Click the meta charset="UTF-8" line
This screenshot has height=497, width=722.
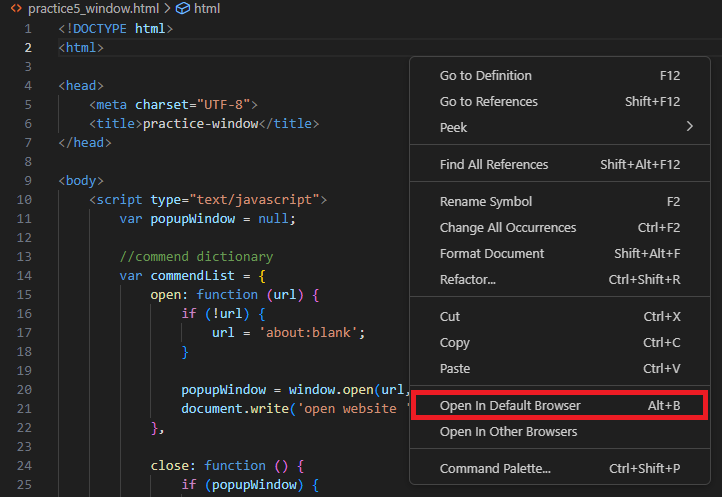click(173, 105)
